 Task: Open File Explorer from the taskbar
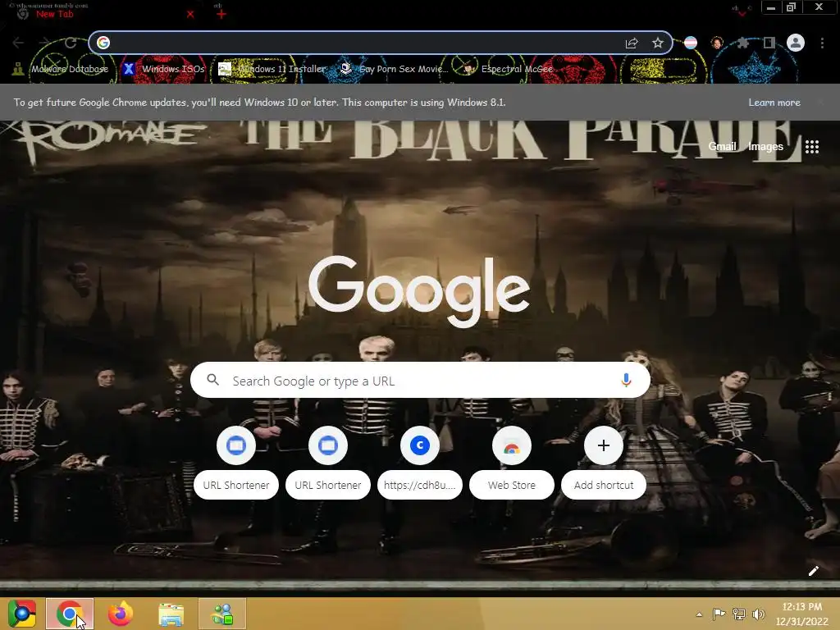[171, 614]
